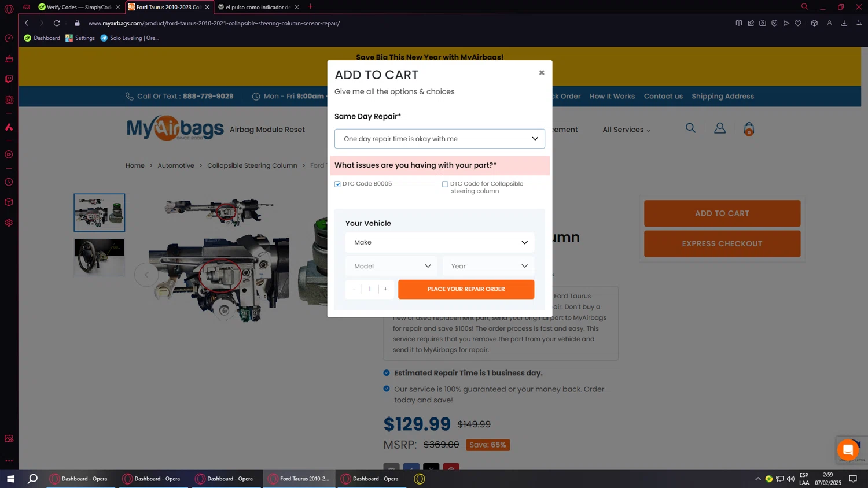
Task: Open the Make dropdown
Action: pos(440,242)
